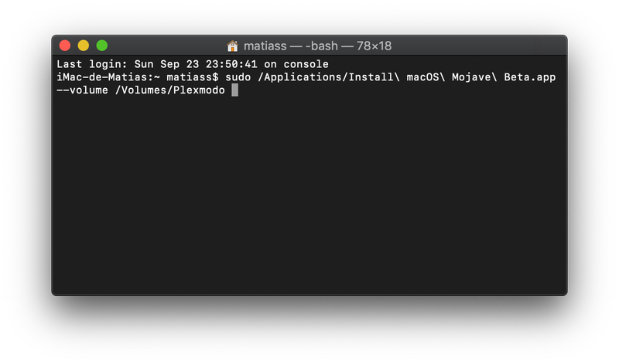The image size is (619, 364).
Task: Click the "/Applications/Install\" path segment
Action: coord(329,77)
